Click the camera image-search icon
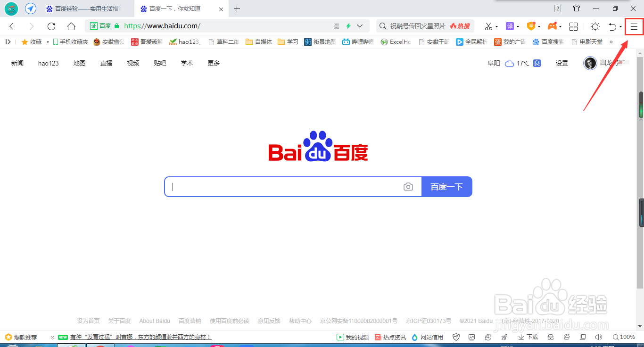 [x=408, y=187]
